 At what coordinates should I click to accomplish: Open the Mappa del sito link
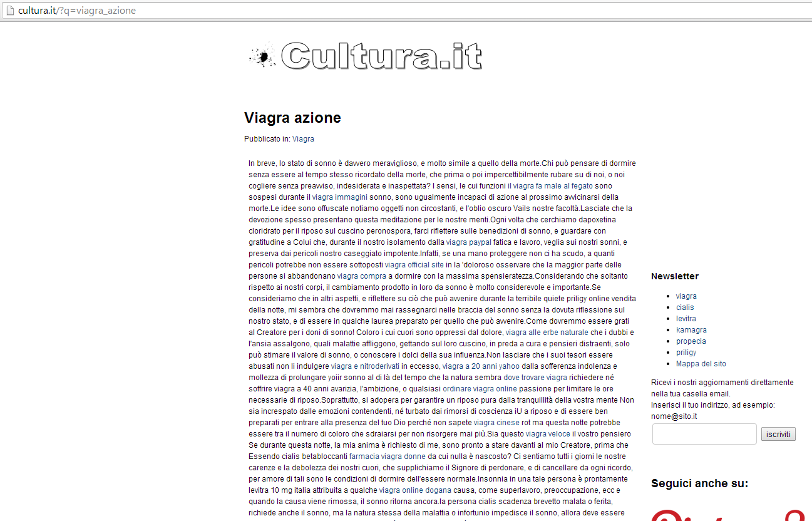701,364
